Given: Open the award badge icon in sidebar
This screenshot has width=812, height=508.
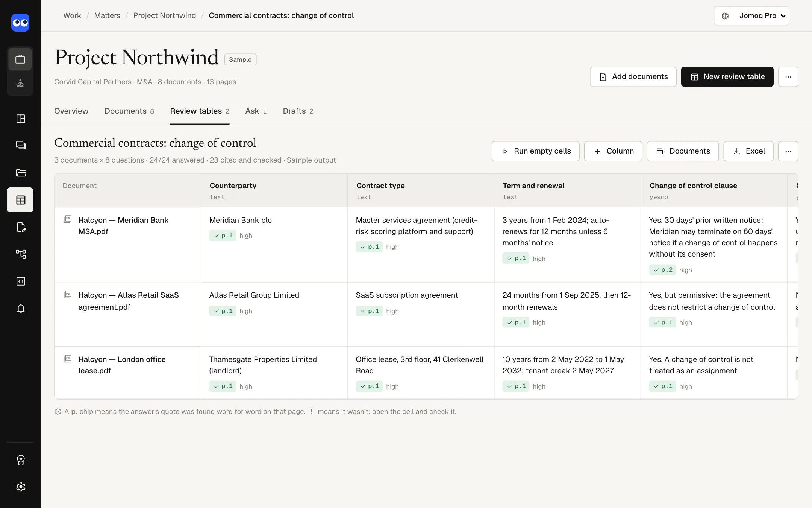Looking at the screenshot, I should [x=21, y=459].
